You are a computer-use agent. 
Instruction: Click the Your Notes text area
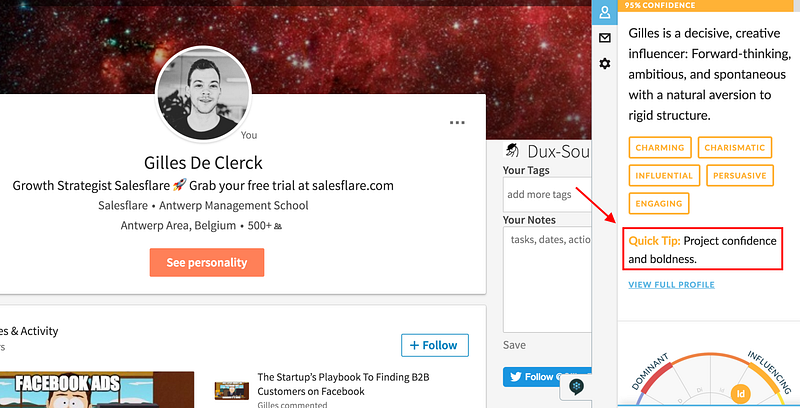coord(547,279)
